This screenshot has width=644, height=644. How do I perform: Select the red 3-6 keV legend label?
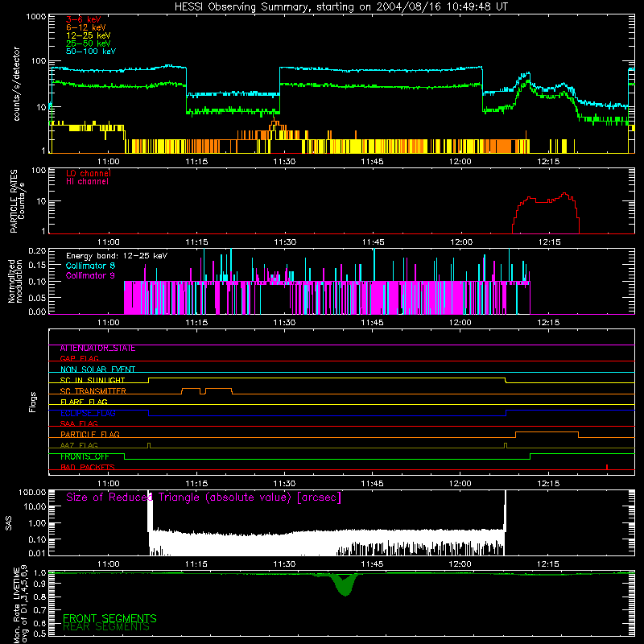point(84,19)
